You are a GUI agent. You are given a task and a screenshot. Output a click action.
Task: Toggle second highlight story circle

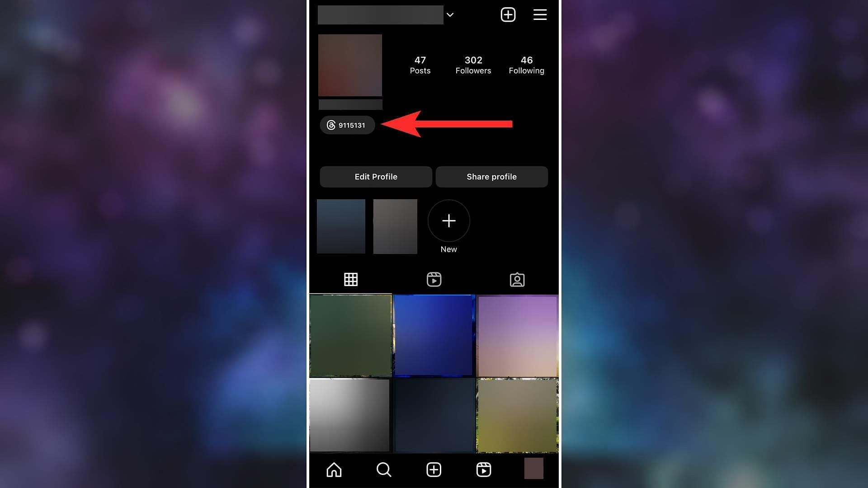coord(395,226)
